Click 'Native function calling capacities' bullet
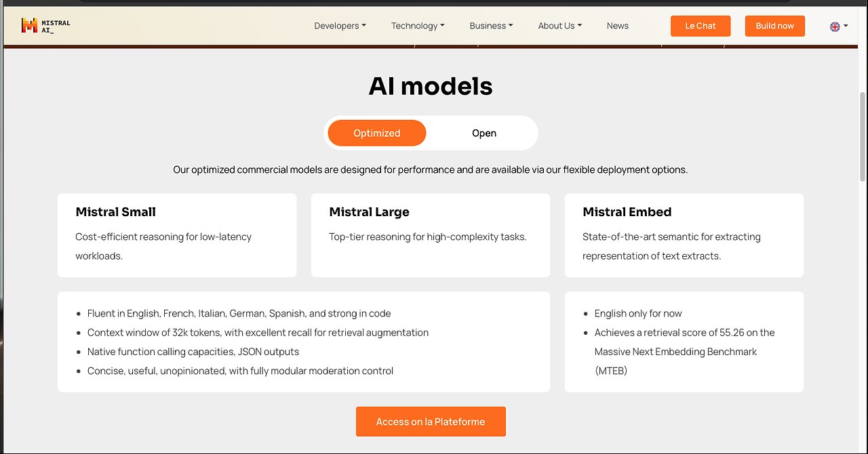The image size is (868, 454). tap(193, 352)
